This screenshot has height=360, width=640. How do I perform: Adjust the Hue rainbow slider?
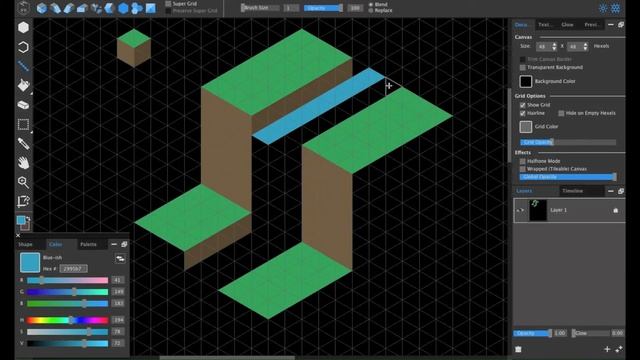click(x=67, y=320)
